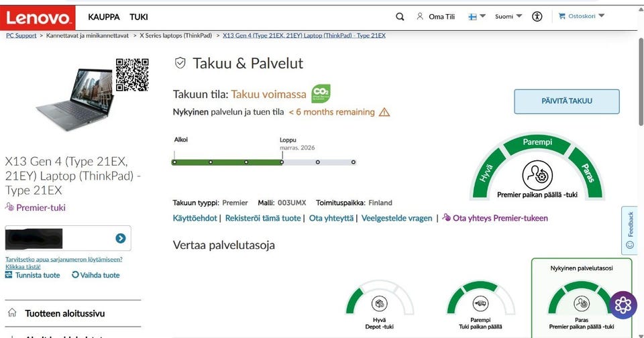Image resolution: width=644 pixels, height=338 pixels.
Task: Click Rekisteröi tämä tuote link
Action: click(263, 218)
